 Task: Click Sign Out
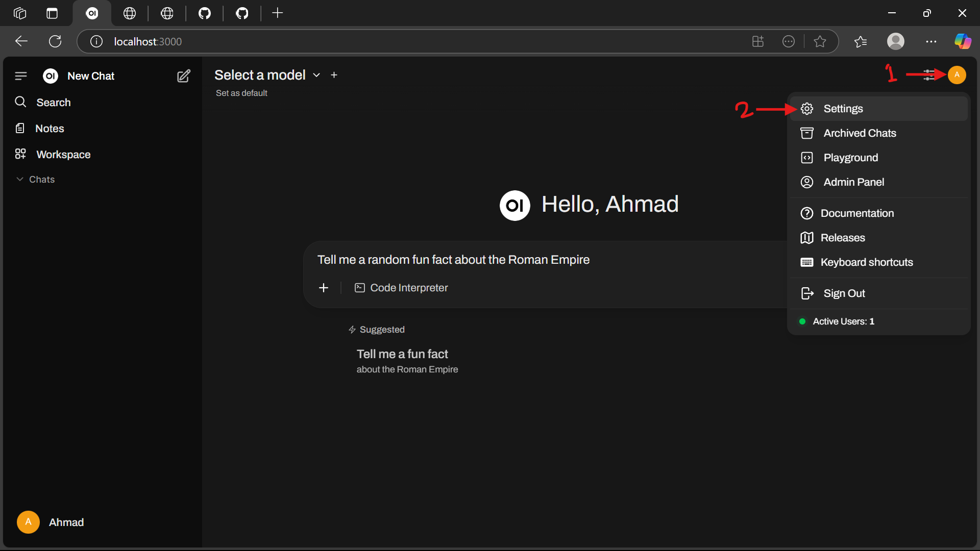pyautogui.click(x=844, y=293)
